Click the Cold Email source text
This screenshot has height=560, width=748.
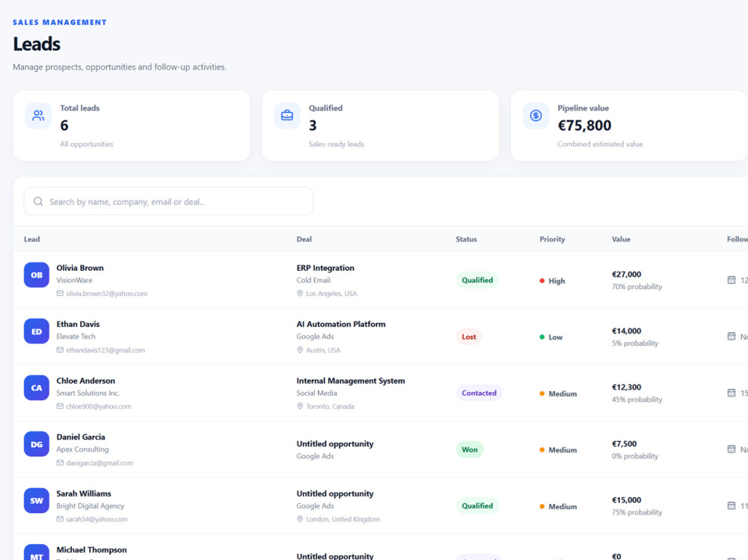(313, 280)
